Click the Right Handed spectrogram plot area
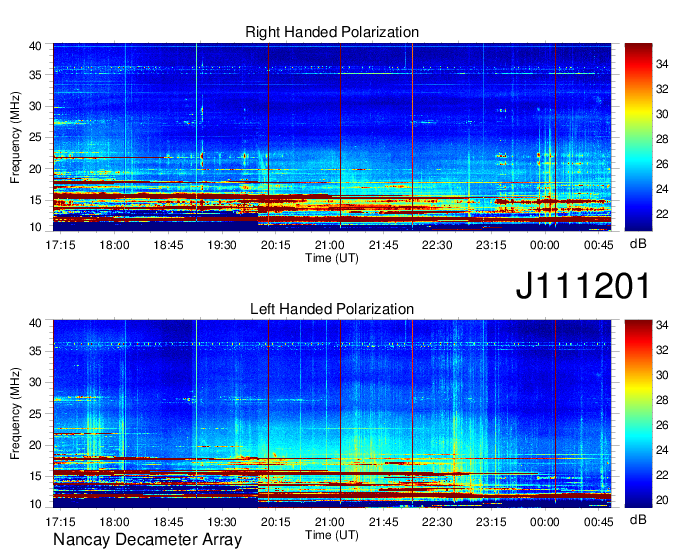This screenshot has height=552, width=680. point(332,137)
